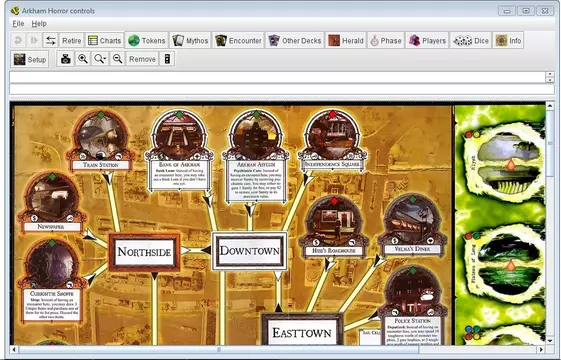The width and height of the screenshot is (561, 360).
Task: Zoom in on the board
Action: 83,59
